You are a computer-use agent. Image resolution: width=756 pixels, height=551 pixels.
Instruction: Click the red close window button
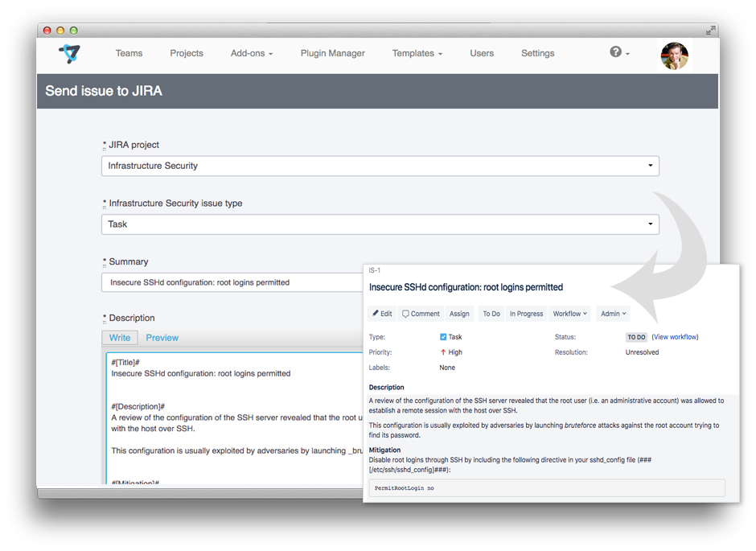(47, 31)
